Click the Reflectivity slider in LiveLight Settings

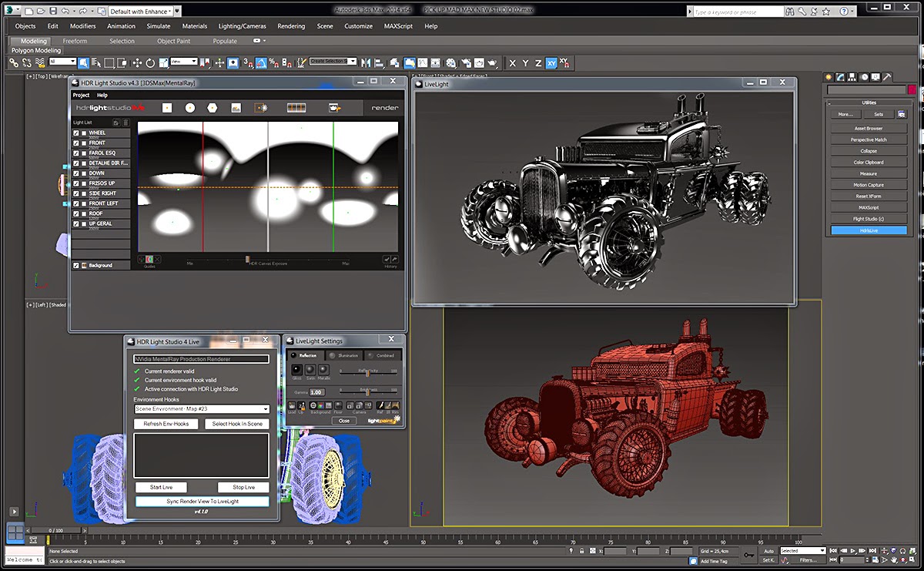coord(368,373)
